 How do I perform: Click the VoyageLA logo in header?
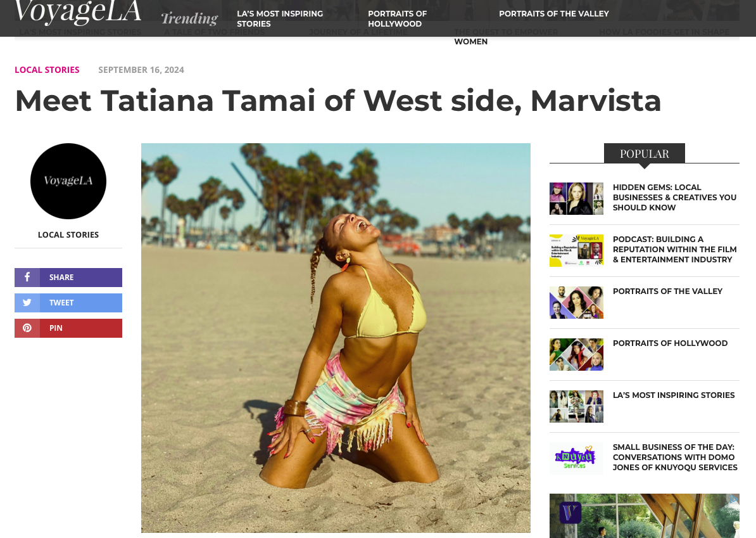(x=78, y=11)
